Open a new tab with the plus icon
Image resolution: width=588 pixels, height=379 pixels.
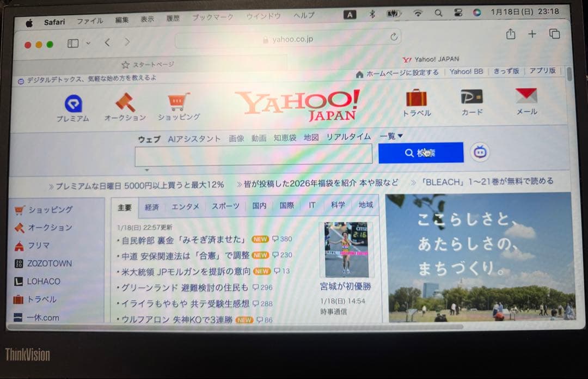pos(532,34)
